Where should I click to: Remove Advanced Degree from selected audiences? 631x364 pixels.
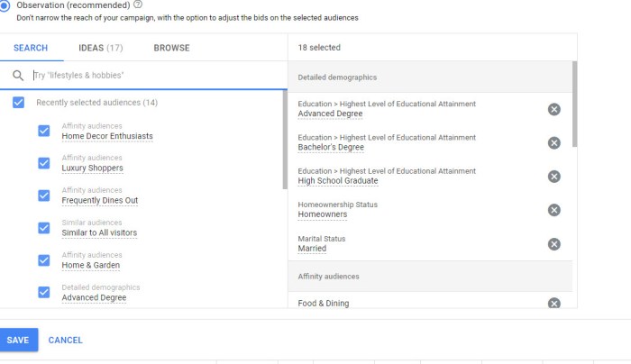[553, 109]
